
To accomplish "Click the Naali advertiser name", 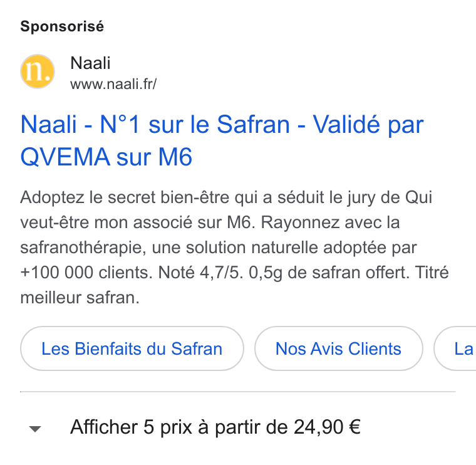I will pos(90,63).
